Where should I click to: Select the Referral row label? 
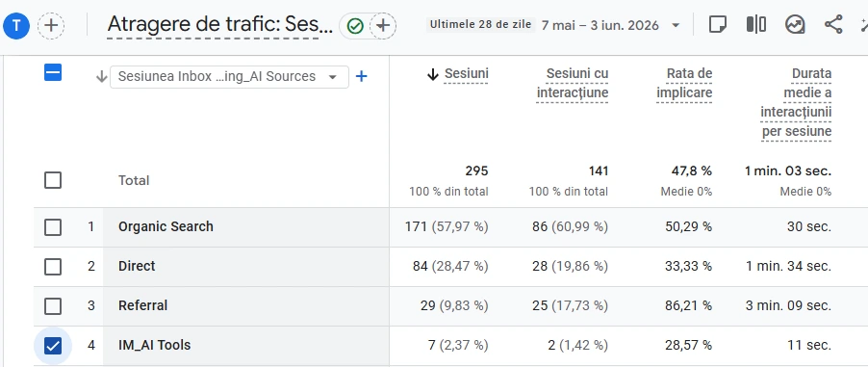(x=142, y=305)
